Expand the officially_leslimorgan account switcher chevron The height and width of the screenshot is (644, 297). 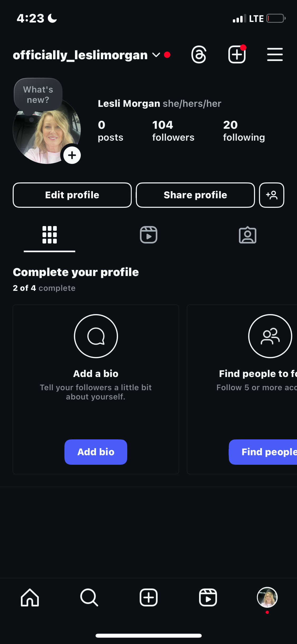156,55
